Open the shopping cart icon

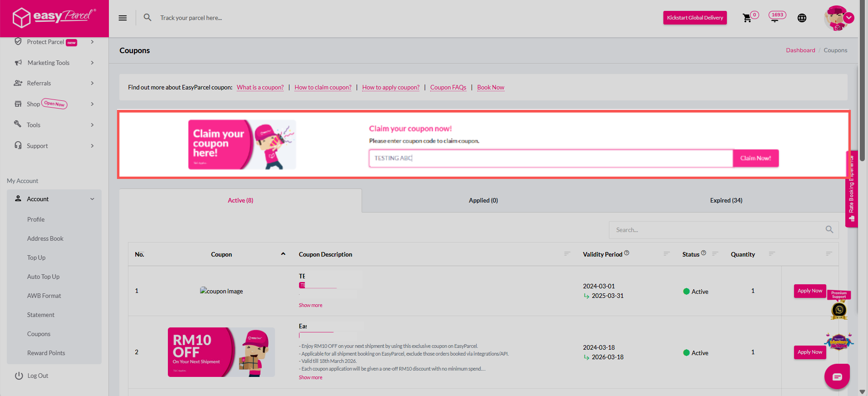(747, 18)
